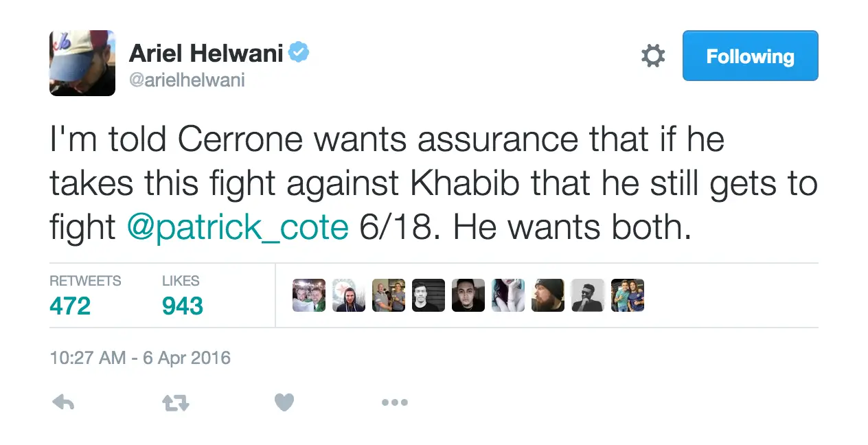Open Ariel Helwani's profile picture

[82, 63]
